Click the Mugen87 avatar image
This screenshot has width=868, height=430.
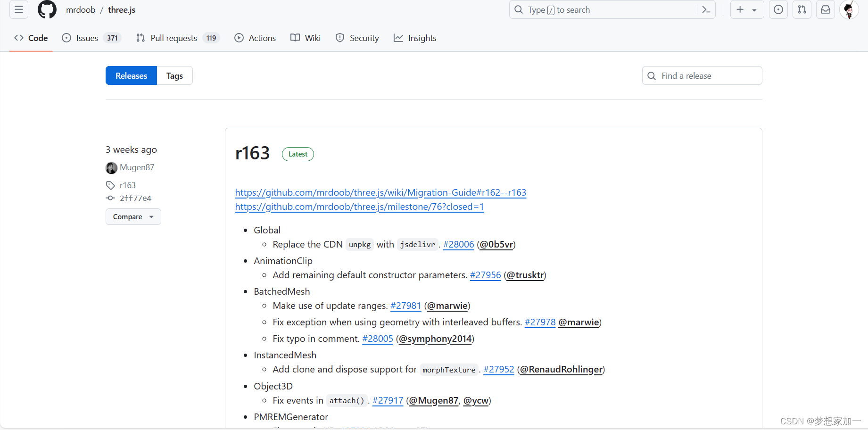pos(111,168)
